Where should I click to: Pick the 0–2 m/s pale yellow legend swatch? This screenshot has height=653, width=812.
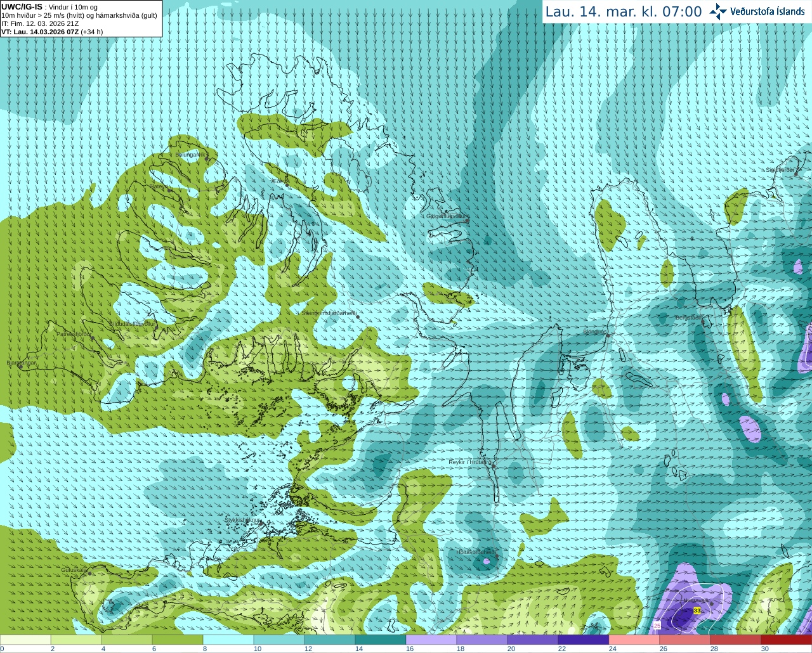pos(25,640)
